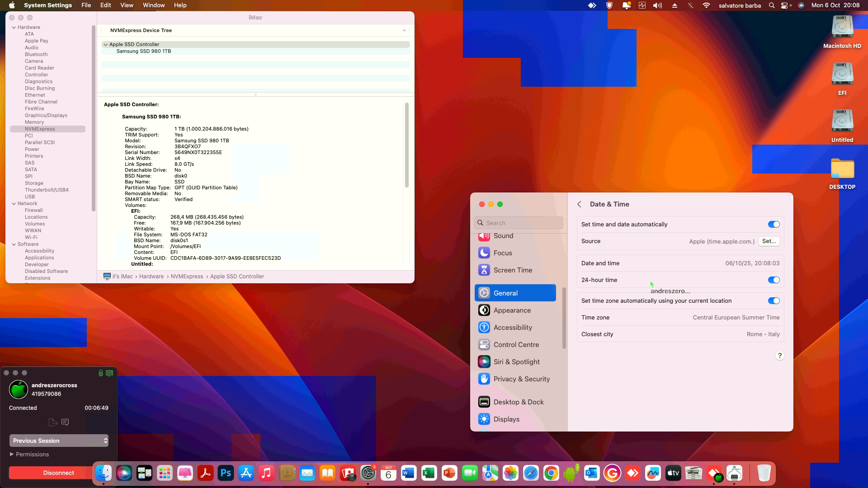
Task: Collapse the Network tree section
Action: 14,204
